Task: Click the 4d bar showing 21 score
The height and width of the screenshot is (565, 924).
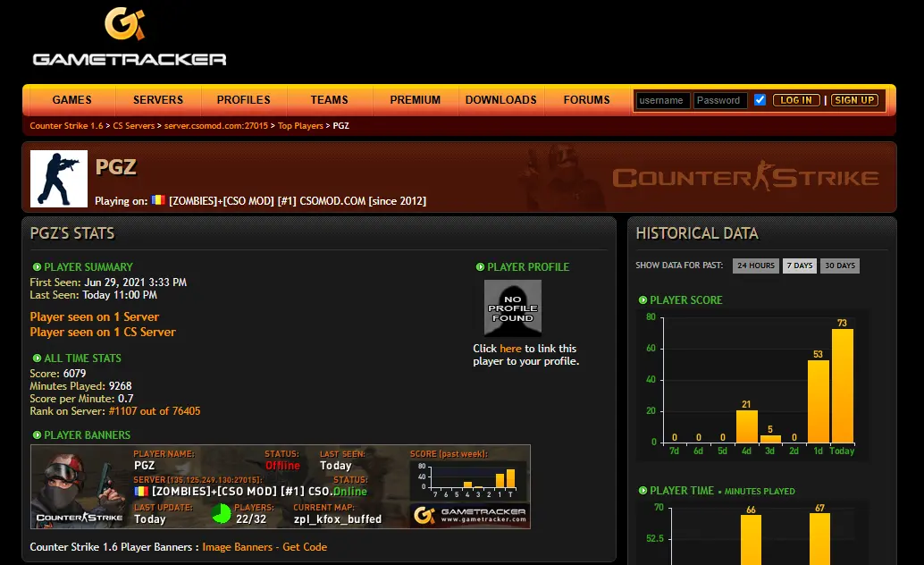Action: (747, 426)
